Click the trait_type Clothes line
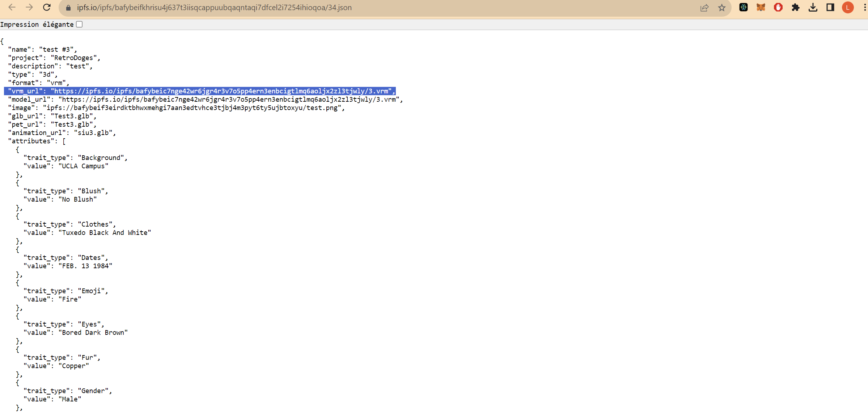Image resolution: width=868 pixels, height=413 pixels. coord(69,224)
